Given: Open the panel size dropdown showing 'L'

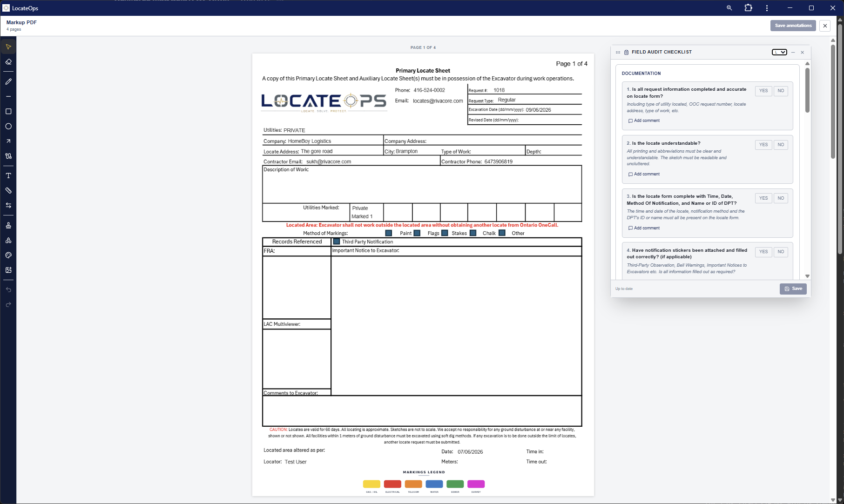Looking at the screenshot, I should (779, 52).
